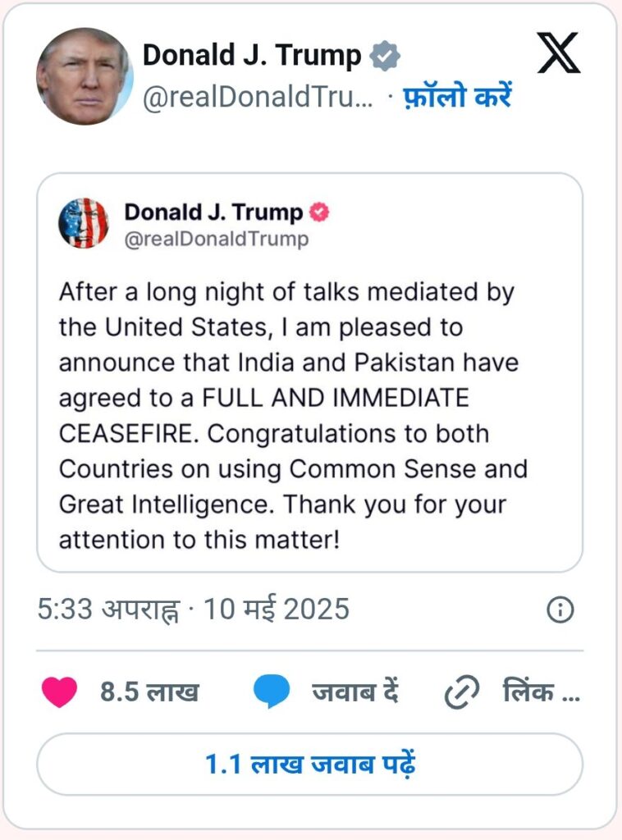
Task: Click the quoted post's Donald J. Trump name
Action: (213, 212)
